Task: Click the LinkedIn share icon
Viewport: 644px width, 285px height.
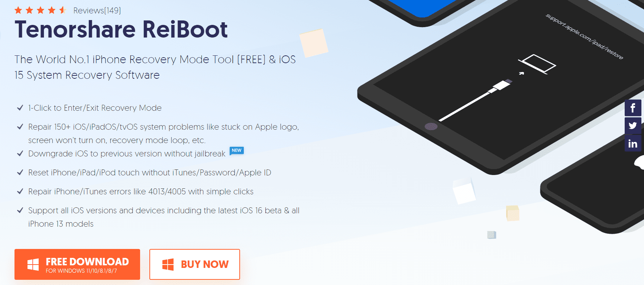Action: (x=633, y=143)
